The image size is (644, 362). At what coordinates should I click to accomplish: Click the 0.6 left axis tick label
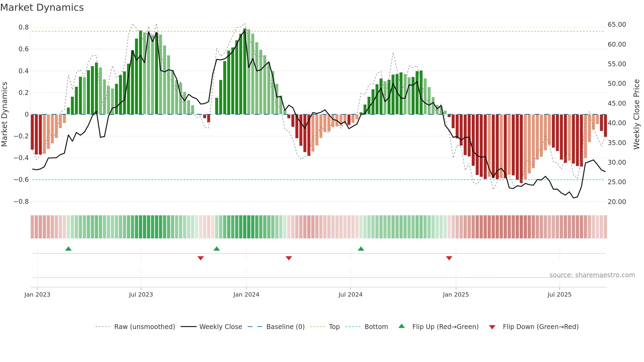[24, 49]
